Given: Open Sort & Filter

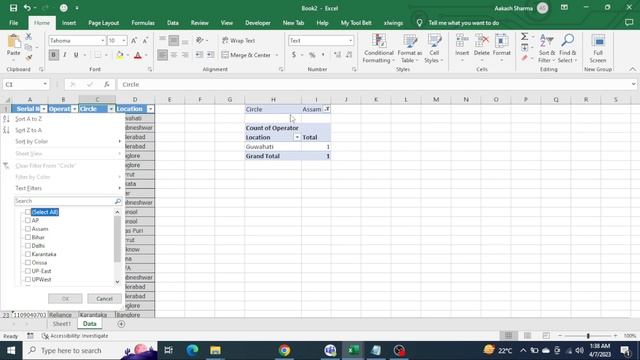Looking at the screenshot, I should click(547, 49).
